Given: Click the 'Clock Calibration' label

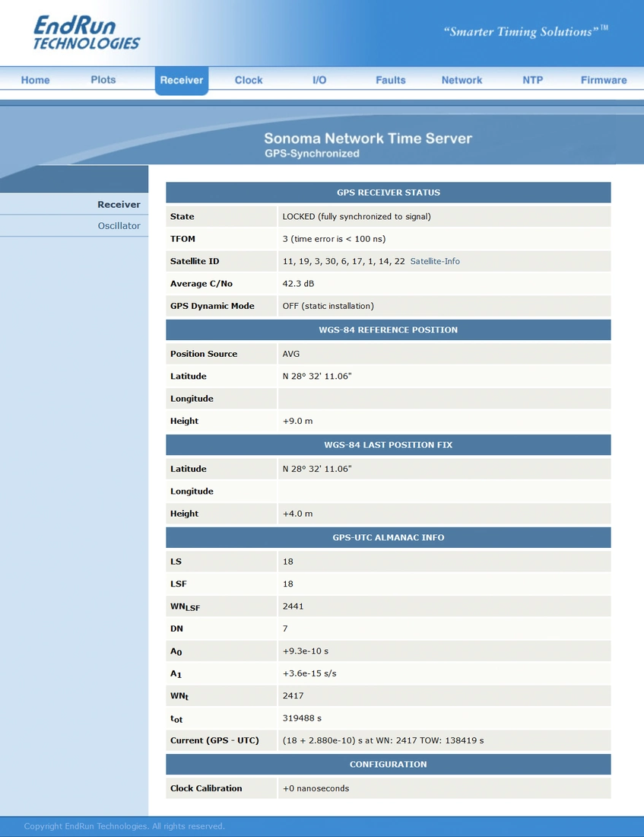Looking at the screenshot, I should pyautogui.click(x=206, y=788).
